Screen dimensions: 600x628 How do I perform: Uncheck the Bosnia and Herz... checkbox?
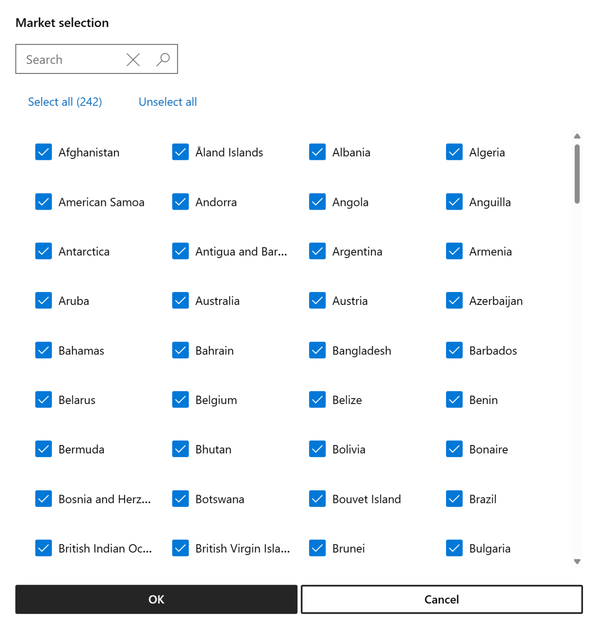[x=43, y=499]
